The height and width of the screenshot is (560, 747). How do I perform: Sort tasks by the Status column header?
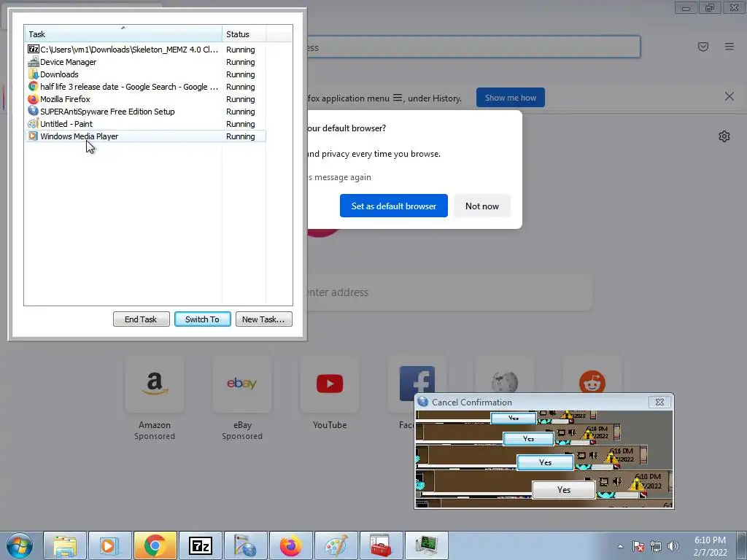click(244, 34)
